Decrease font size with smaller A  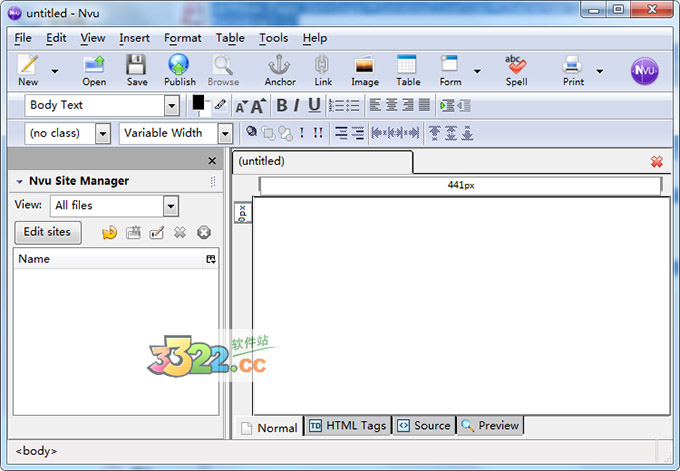click(x=241, y=106)
